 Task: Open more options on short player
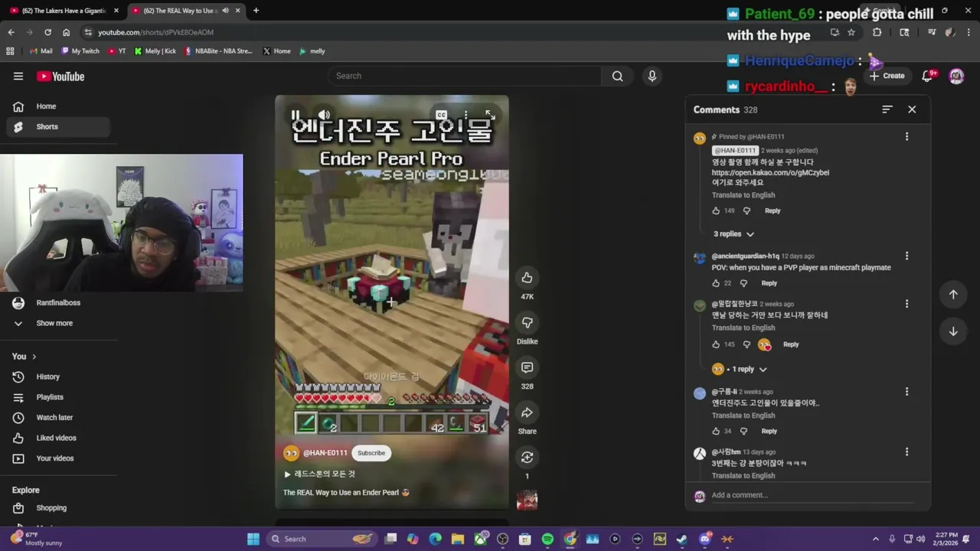pos(465,116)
